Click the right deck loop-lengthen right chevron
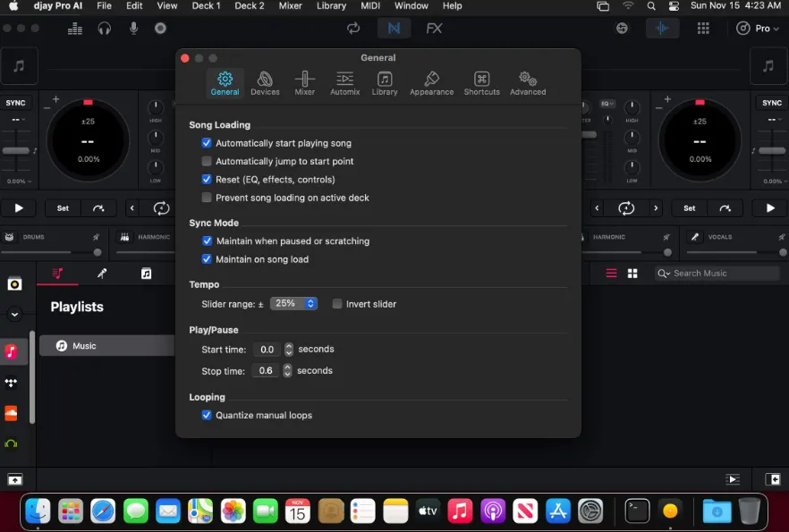The width and height of the screenshot is (789, 532). [x=656, y=207]
